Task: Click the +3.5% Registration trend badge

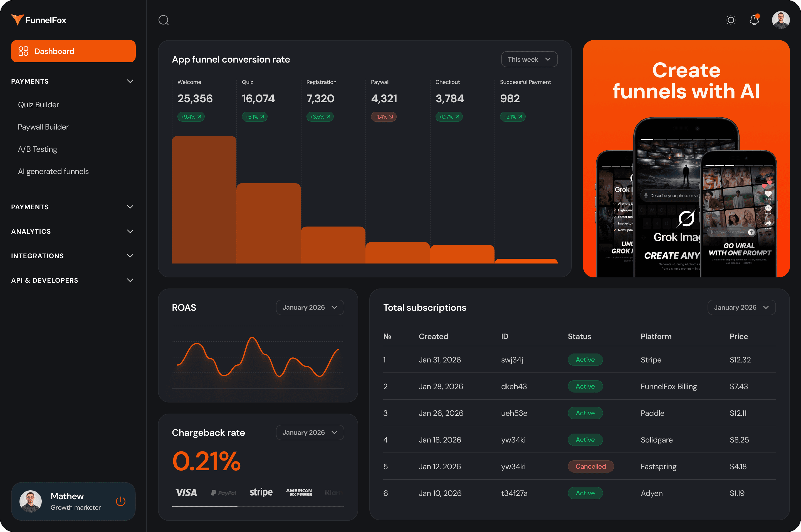Action: point(320,117)
